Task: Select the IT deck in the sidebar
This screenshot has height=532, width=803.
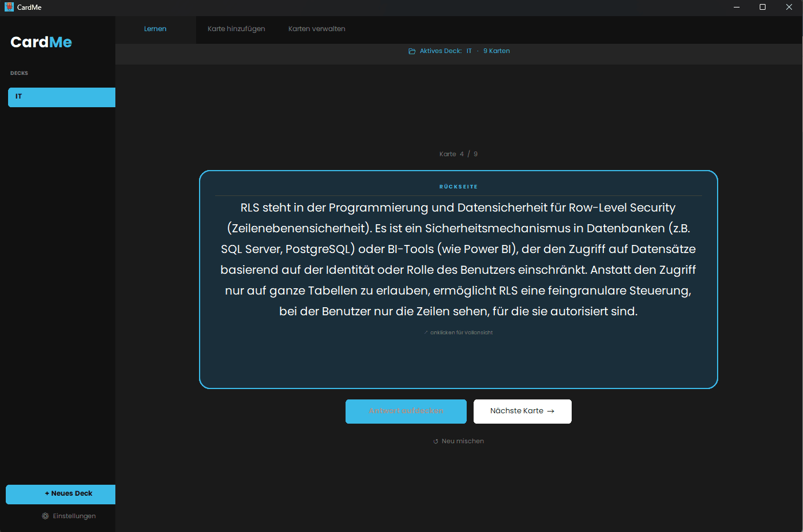Action: [x=61, y=96]
